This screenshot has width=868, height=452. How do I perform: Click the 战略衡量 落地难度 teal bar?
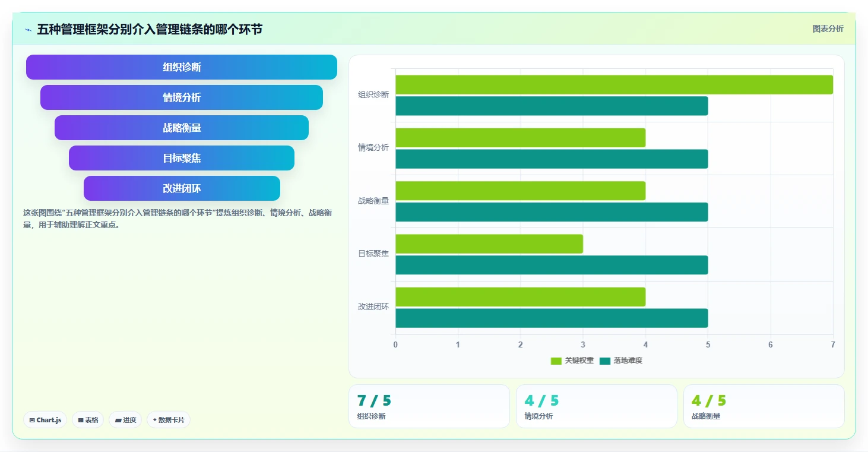pos(552,212)
